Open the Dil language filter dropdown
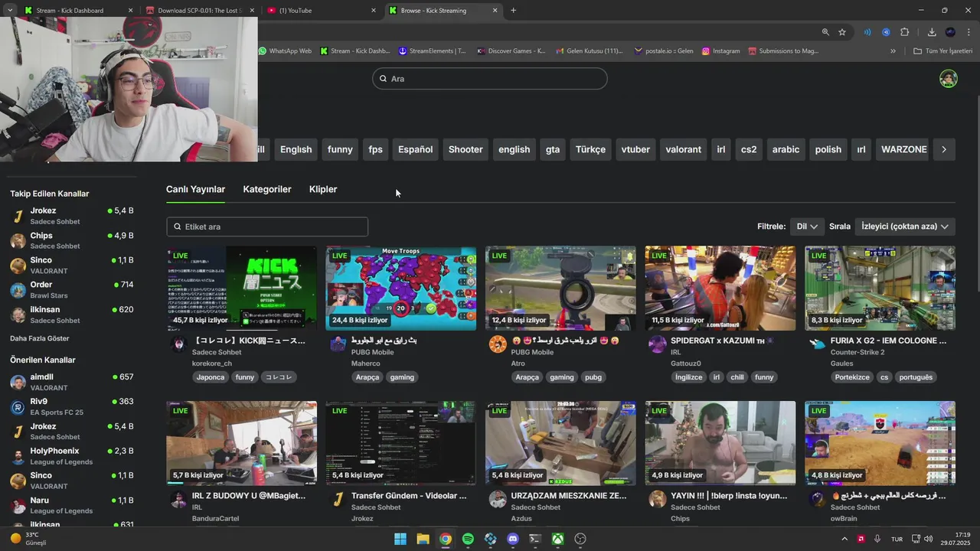The height and width of the screenshot is (551, 980). (x=807, y=227)
